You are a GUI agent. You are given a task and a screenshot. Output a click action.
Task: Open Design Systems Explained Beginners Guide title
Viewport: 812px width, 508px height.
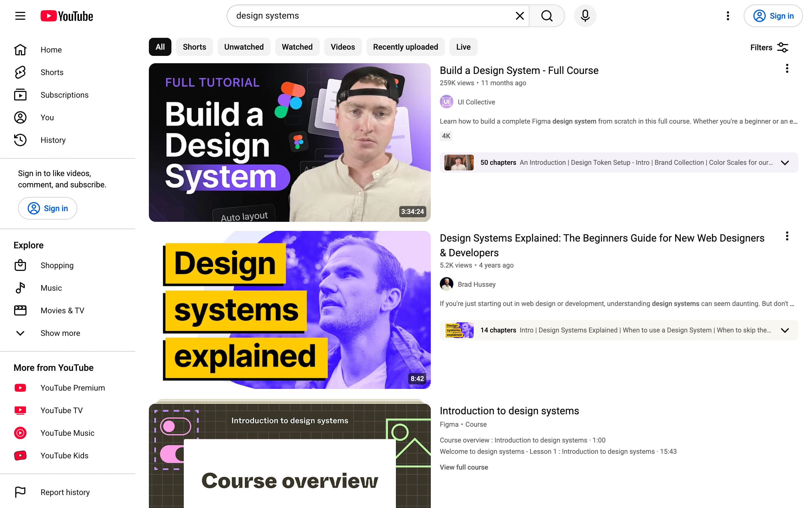point(602,245)
